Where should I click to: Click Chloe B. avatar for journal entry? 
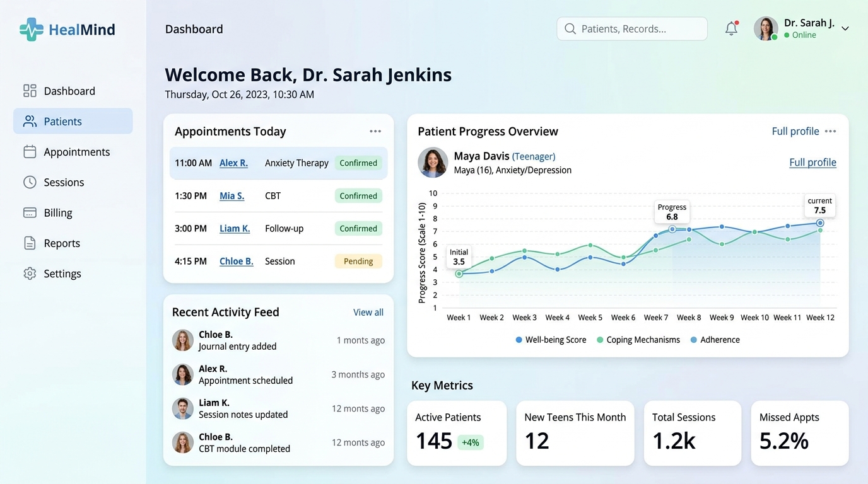point(183,340)
